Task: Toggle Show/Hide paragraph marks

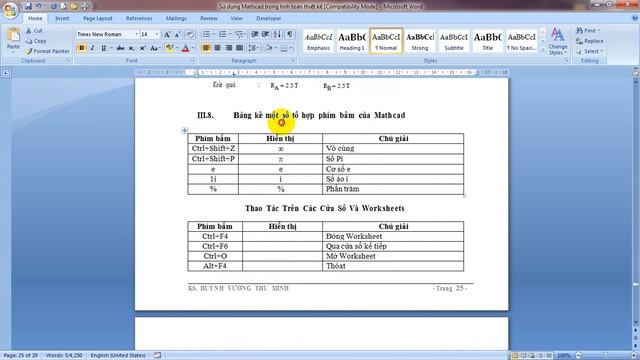Action: point(289,34)
